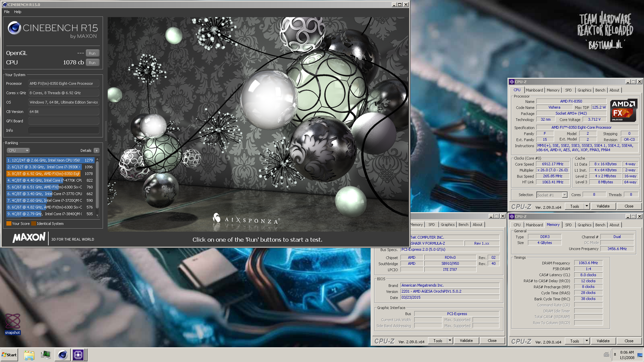The height and width of the screenshot is (362, 644).
Task: Open SPD tab in Memory CPU-Z window
Action: (568, 225)
